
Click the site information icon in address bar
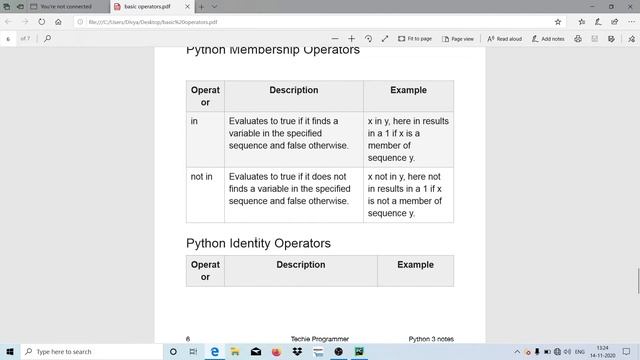point(80,22)
